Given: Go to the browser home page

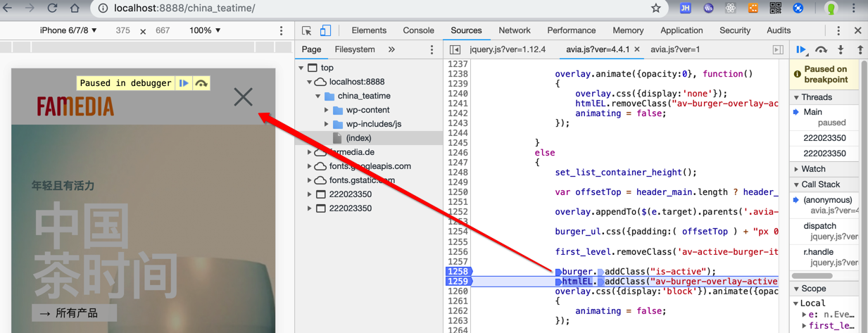Looking at the screenshot, I should (75, 8).
